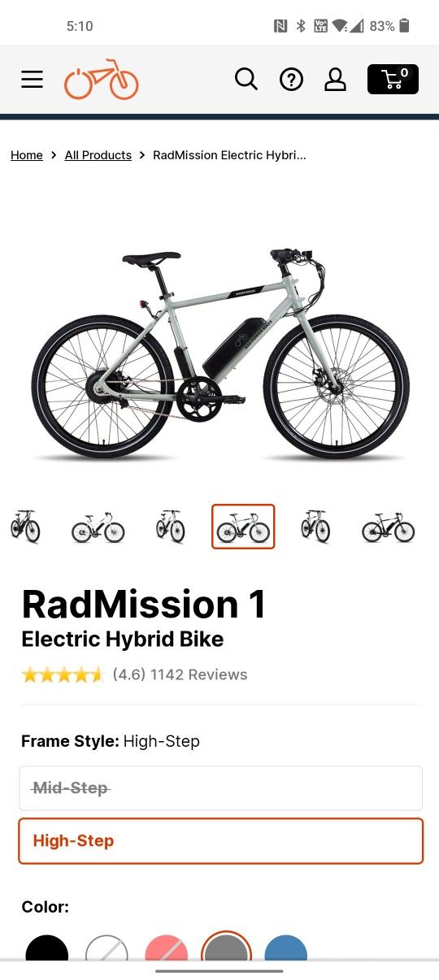Image resolution: width=439 pixels, height=980 pixels.
Task: View the second white bike thumbnail
Action: pos(98,527)
